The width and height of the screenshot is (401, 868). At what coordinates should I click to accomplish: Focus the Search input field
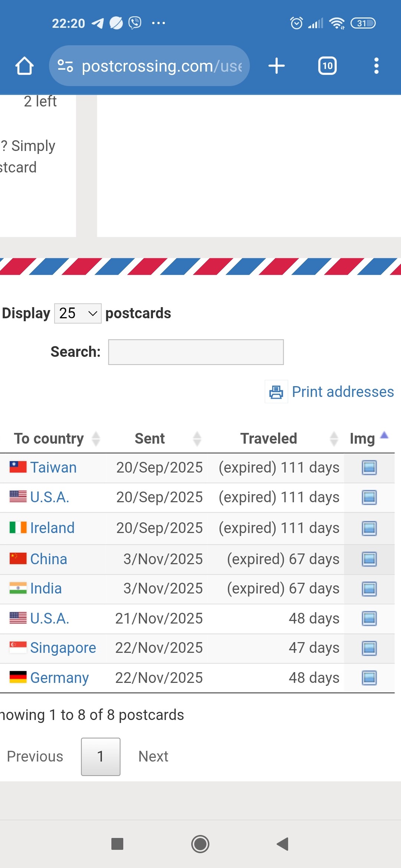point(196,352)
